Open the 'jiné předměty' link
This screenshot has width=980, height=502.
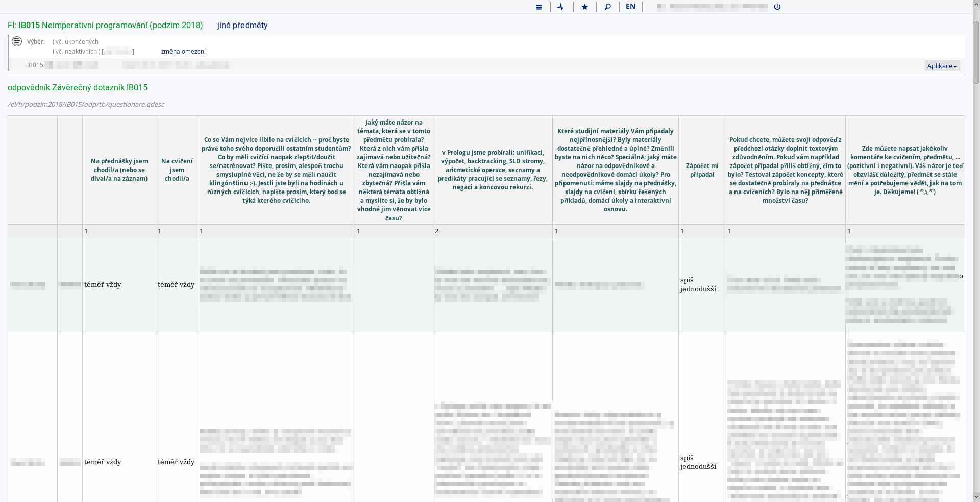pyautogui.click(x=242, y=25)
